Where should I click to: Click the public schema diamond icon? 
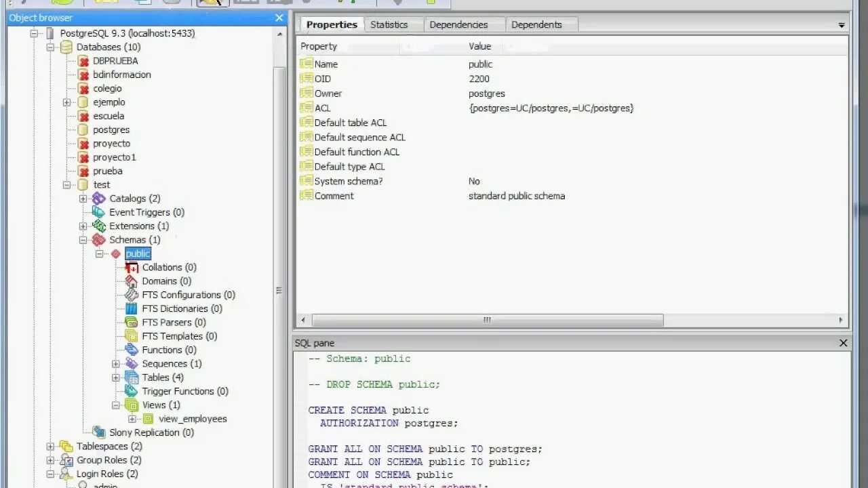(115, 253)
